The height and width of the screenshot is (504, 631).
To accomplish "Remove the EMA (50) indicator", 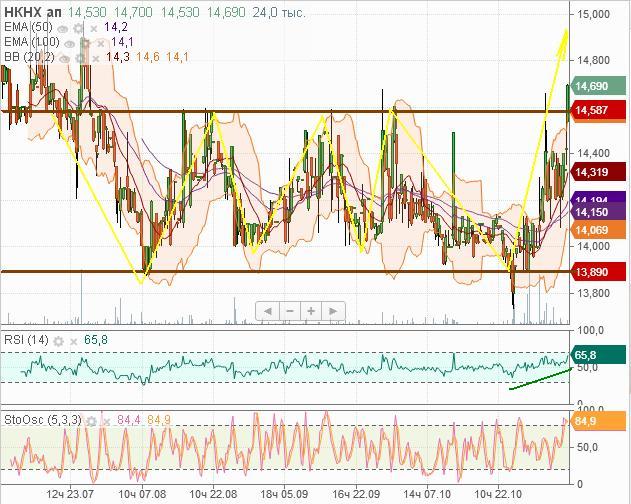I will pyautogui.click(x=93, y=27).
